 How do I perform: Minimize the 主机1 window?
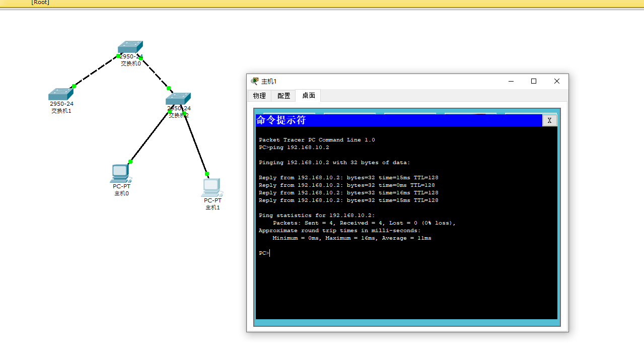click(x=511, y=81)
